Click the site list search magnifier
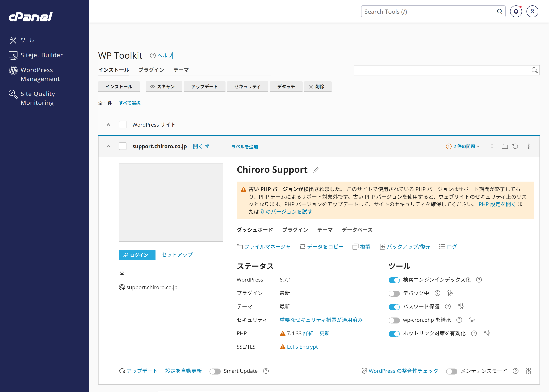 pyautogui.click(x=534, y=70)
